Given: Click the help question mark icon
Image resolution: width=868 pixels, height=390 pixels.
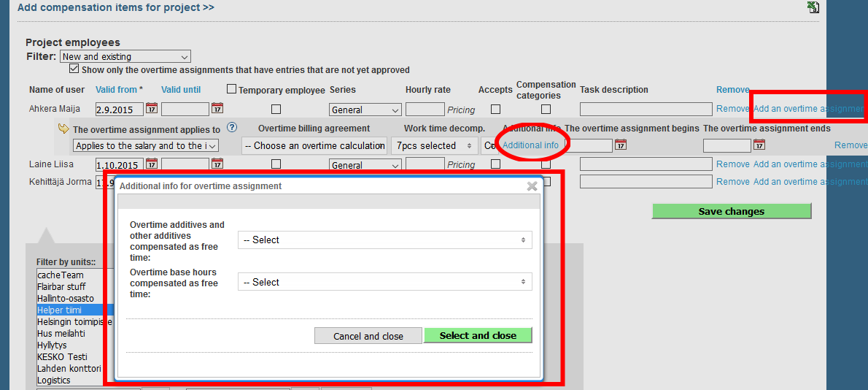Looking at the screenshot, I should click(232, 128).
